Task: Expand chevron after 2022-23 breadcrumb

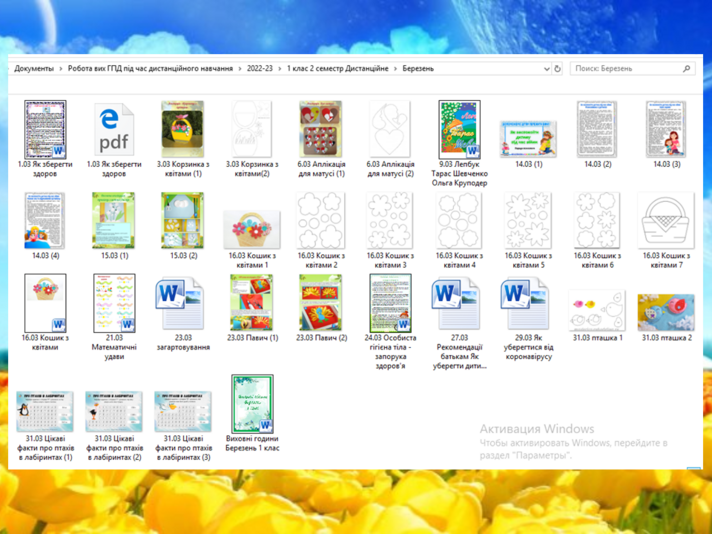Action: coord(280,69)
